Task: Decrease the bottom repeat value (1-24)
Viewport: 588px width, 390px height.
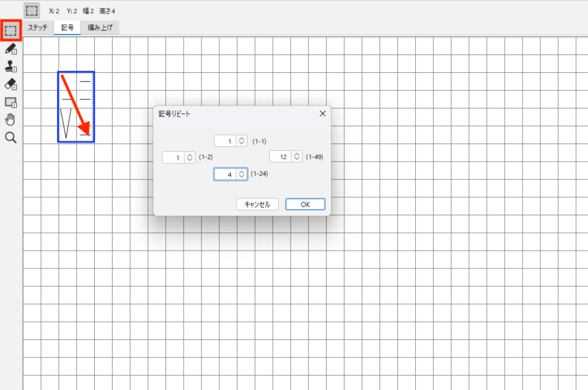Action: 242,177
